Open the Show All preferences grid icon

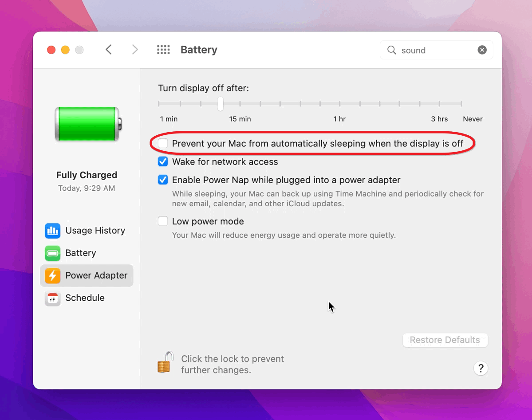[x=163, y=50]
